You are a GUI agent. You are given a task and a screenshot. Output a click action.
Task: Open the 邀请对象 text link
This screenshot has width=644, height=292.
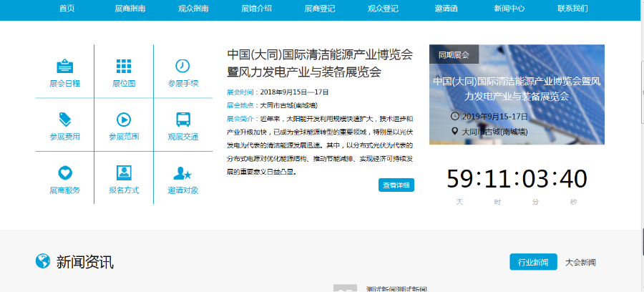pyautogui.click(x=183, y=190)
